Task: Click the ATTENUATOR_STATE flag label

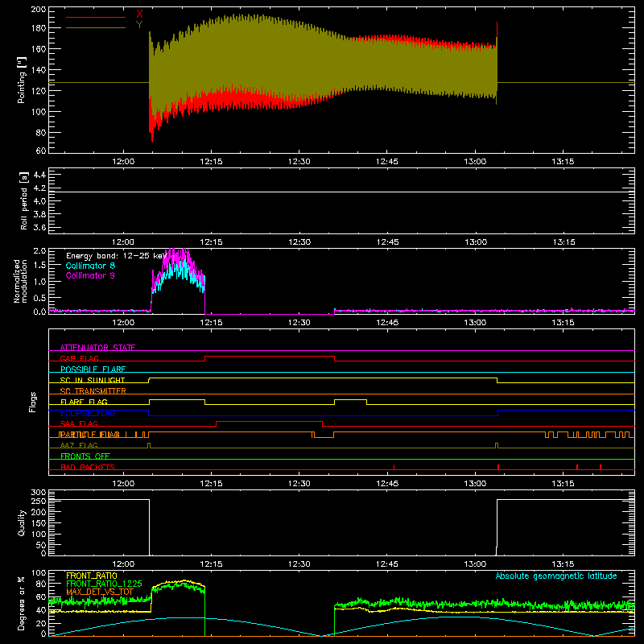Action: coord(97,348)
